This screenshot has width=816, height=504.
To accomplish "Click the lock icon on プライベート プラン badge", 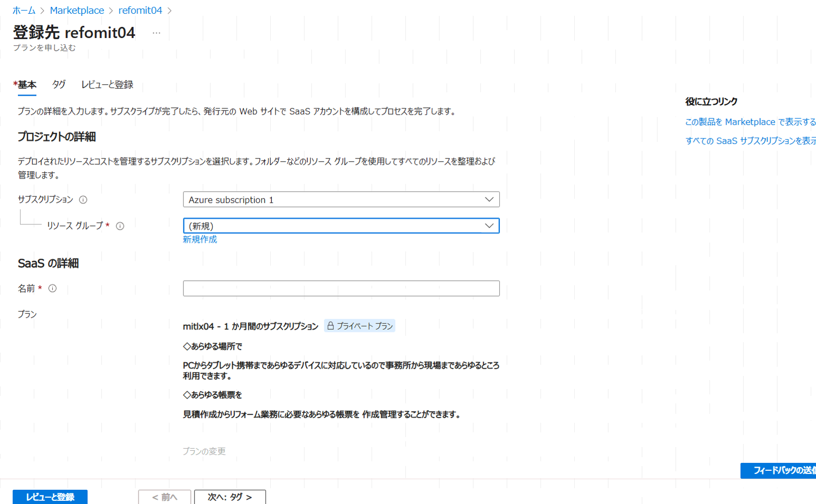I will pos(331,326).
